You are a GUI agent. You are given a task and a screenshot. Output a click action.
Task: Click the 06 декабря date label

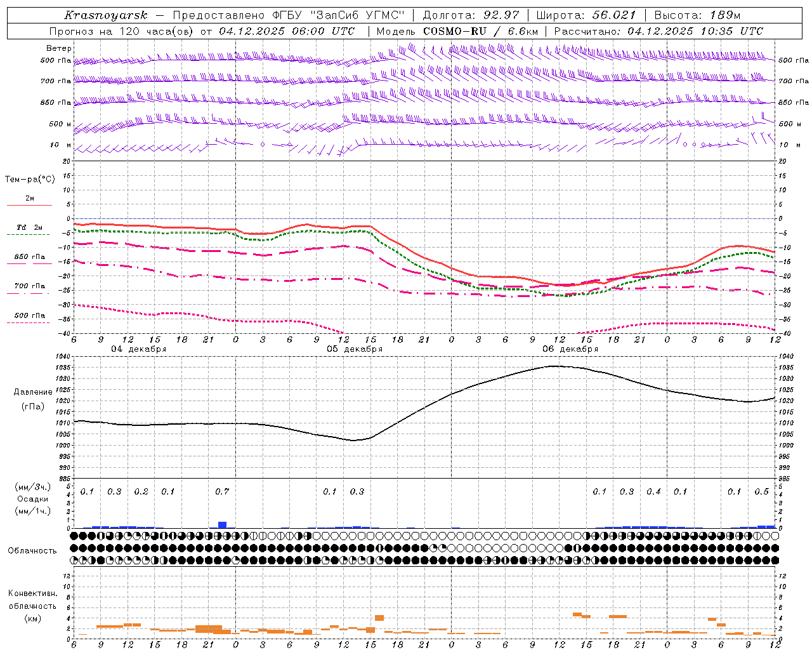point(570,349)
